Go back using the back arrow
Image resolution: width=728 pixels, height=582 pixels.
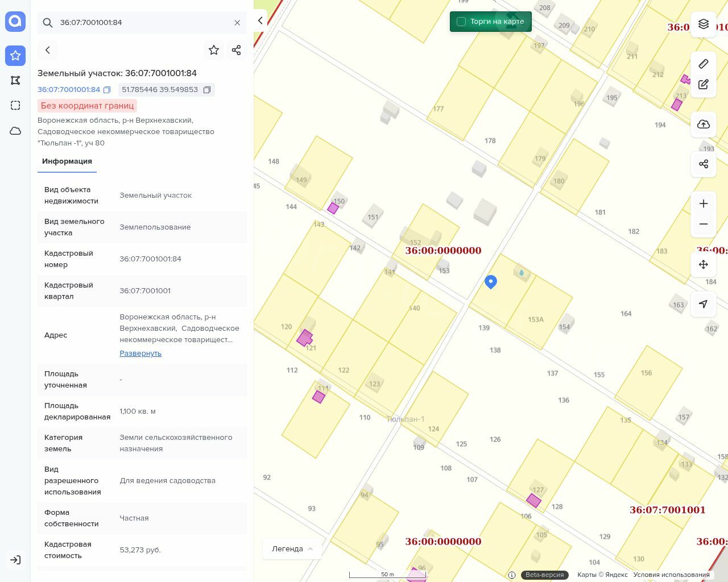[x=48, y=50]
